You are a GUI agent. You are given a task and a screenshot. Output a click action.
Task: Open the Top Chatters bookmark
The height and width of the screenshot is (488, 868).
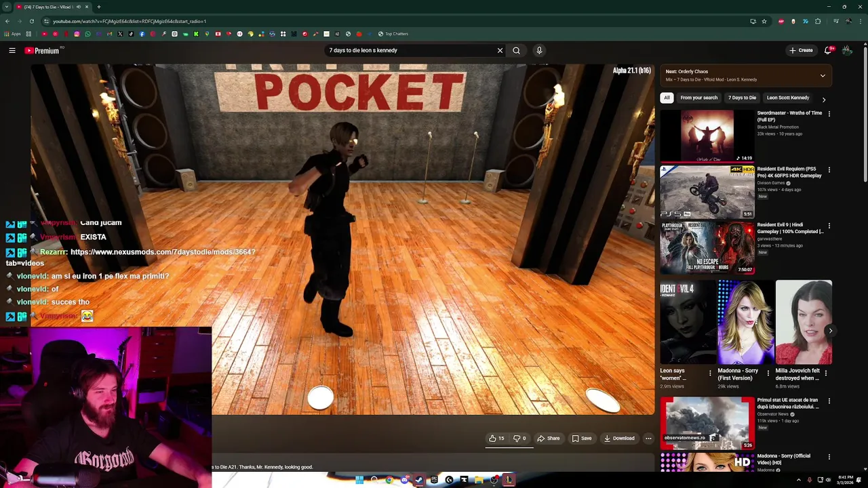pyautogui.click(x=393, y=34)
